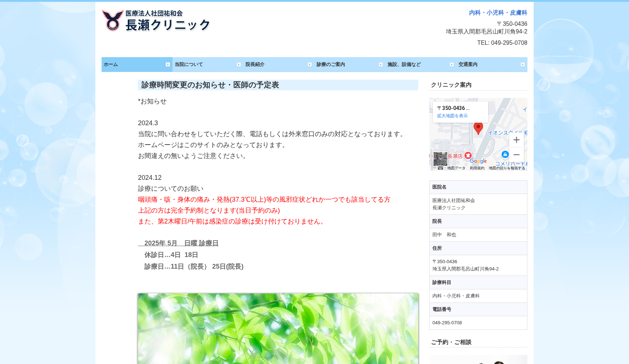Screen dimensions: 629x364
Task: Zoom out on the Google map
Action: click(x=517, y=155)
